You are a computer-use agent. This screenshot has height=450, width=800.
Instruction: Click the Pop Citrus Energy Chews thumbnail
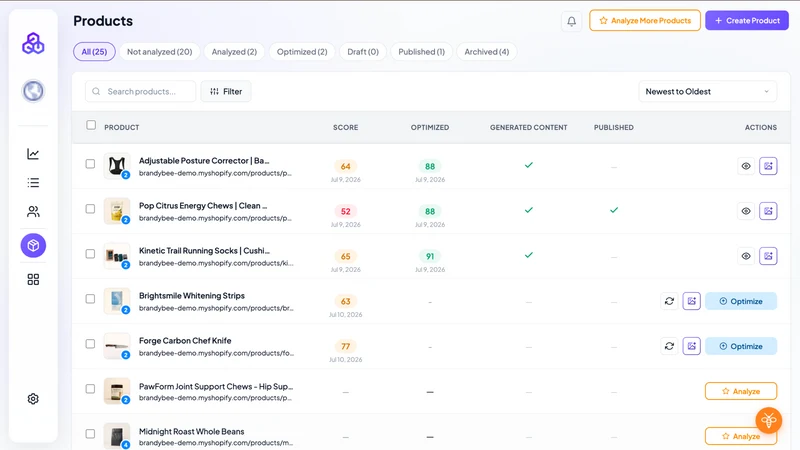(117, 211)
